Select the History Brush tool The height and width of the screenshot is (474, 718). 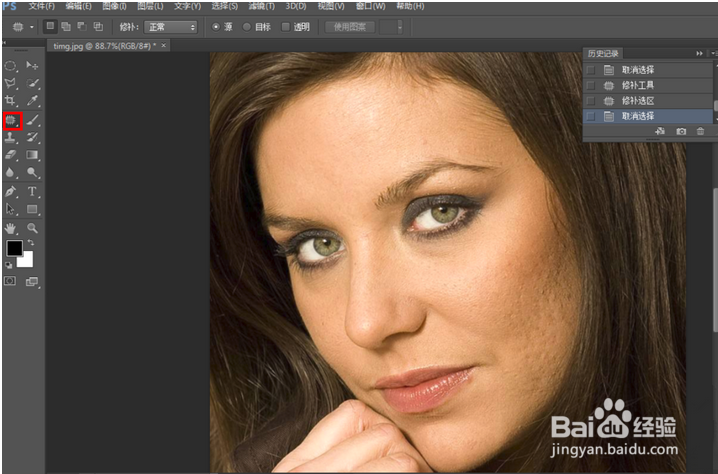click(32, 137)
